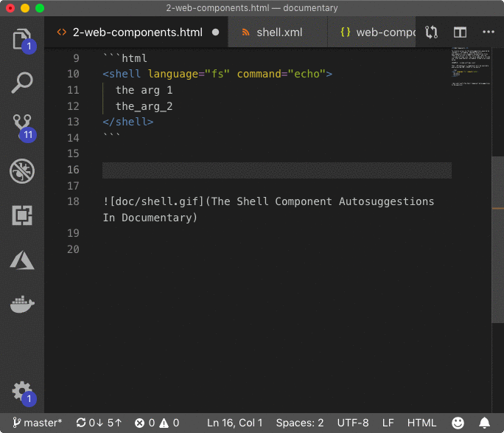The image size is (504, 433).
Task: Change file encoding UTF-8
Action: tap(353, 423)
